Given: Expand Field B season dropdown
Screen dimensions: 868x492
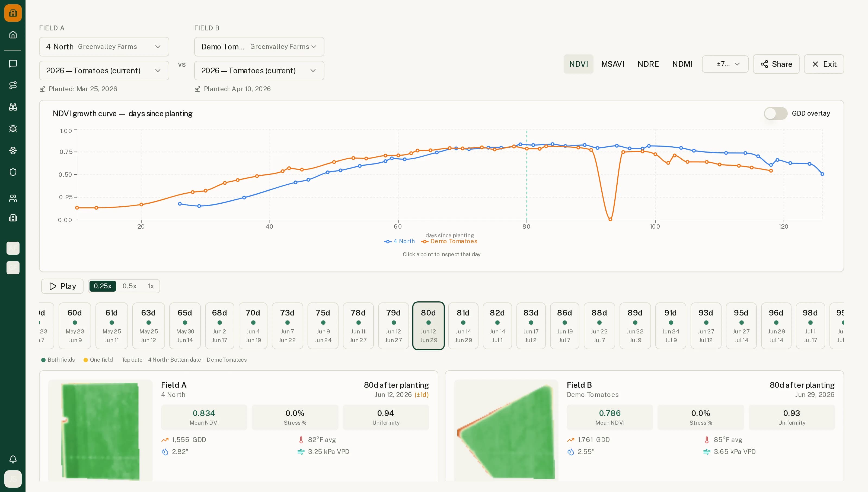Looking at the screenshot, I should click(x=259, y=71).
